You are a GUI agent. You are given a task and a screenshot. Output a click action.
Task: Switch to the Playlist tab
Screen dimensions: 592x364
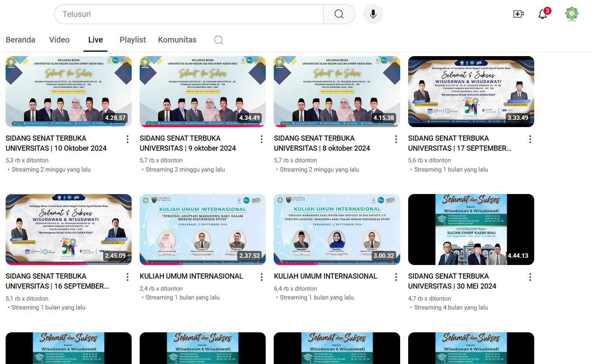click(x=132, y=40)
